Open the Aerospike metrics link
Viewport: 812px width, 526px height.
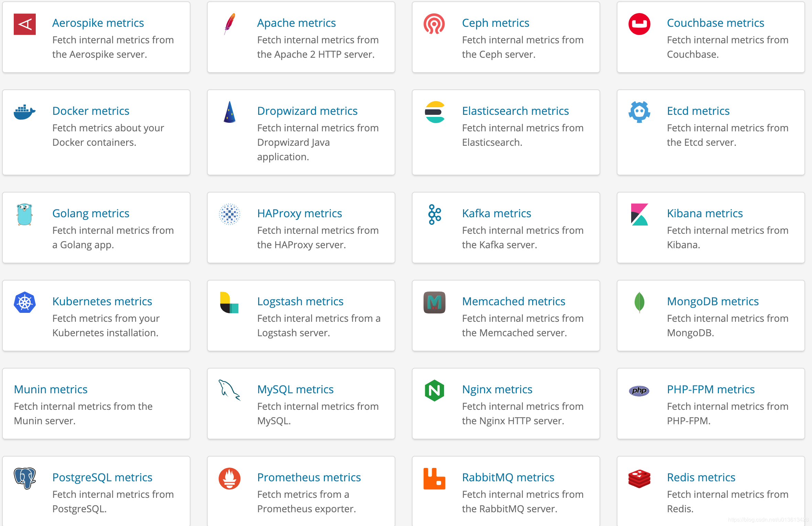coord(98,23)
